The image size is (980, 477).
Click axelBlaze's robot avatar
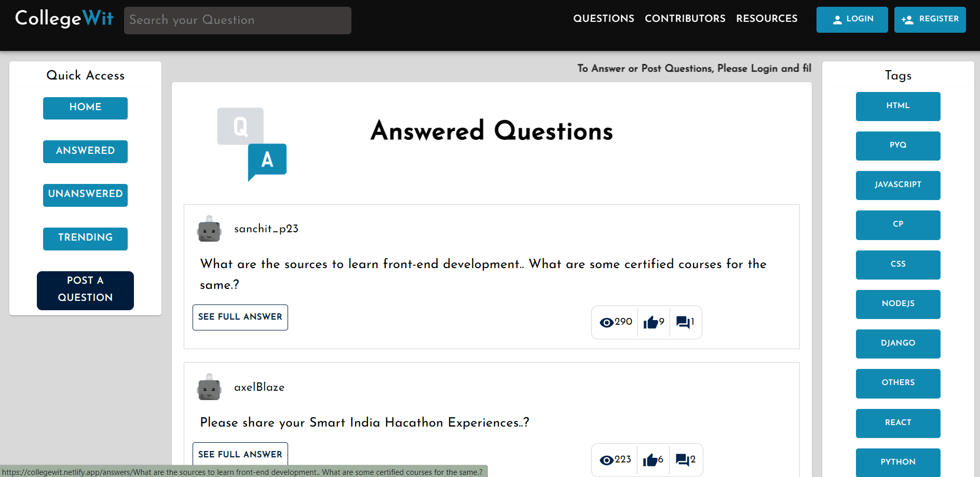click(x=209, y=387)
